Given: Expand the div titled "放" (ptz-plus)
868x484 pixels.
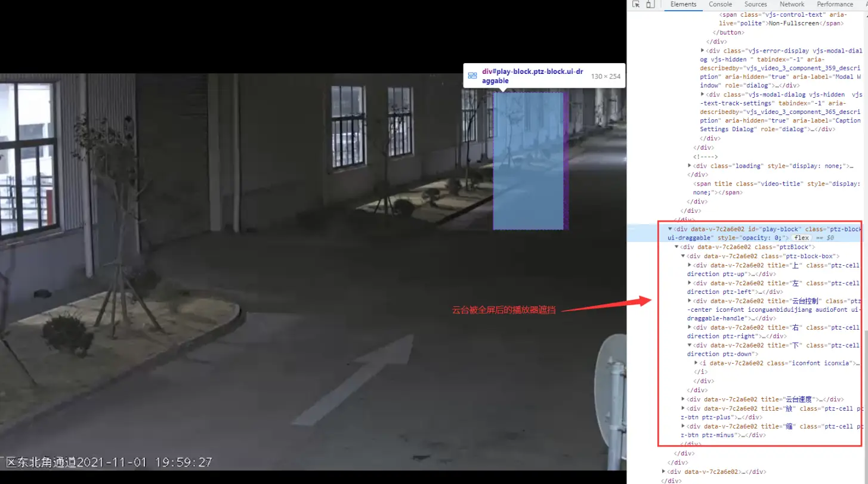Looking at the screenshot, I should pos(683,408).
